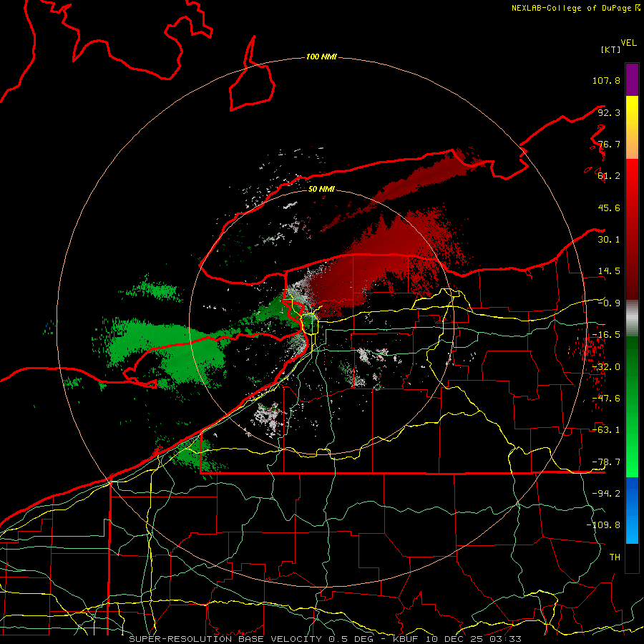
Task: Click the VEL legend title
Action: coord(628,43)
